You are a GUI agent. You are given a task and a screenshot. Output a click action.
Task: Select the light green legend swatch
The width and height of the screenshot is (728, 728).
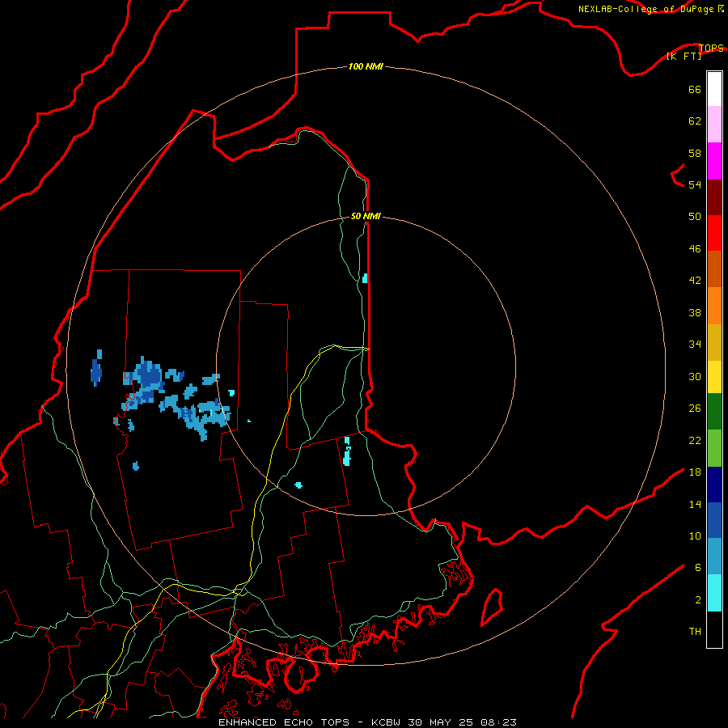pos(714,448)
